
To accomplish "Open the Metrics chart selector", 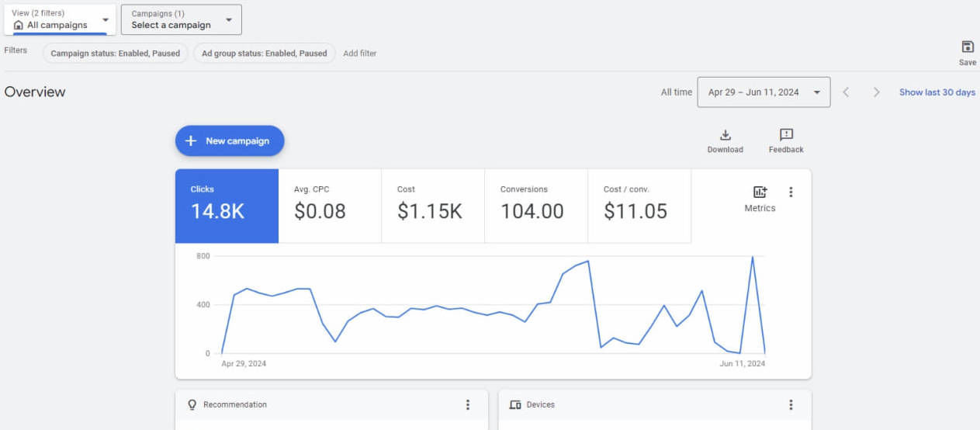I will [760, 198].
